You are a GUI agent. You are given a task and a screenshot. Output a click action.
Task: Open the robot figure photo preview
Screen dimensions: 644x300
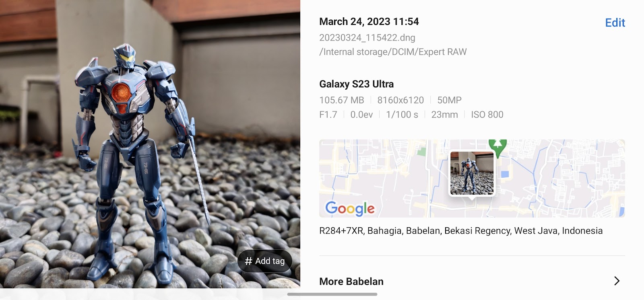click(x=150, y=144)
